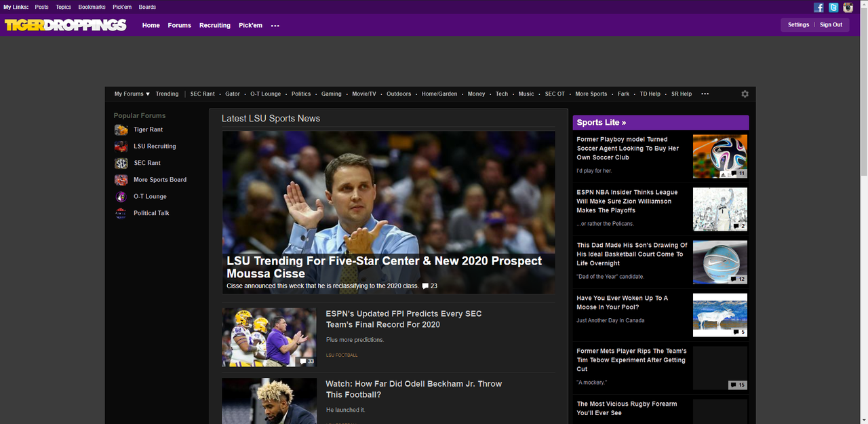The width and height of the screenshot is (868, 424).
Task: Open ESPN's Updated FPI Predicts article
Action: (403, 319)
